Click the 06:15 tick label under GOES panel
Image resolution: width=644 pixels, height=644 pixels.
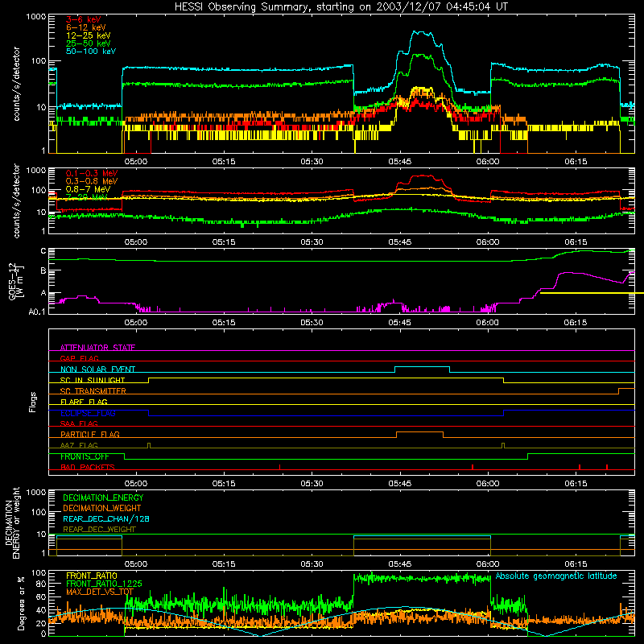click(x=576, y=323)
